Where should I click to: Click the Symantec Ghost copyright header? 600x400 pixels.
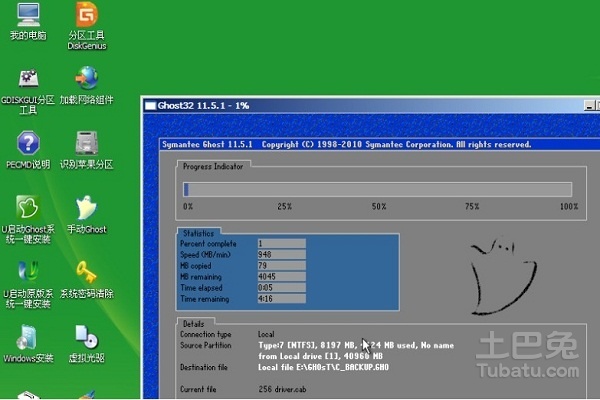coord(346,145)
